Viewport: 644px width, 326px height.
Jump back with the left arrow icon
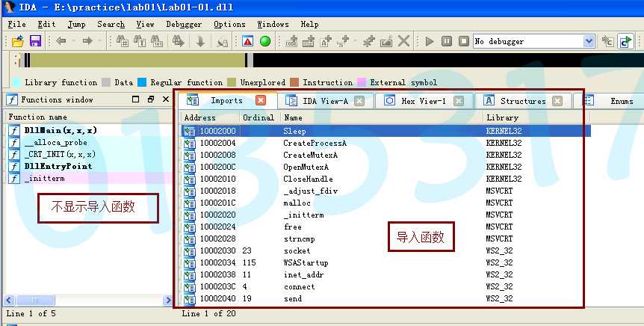[61, 41]
